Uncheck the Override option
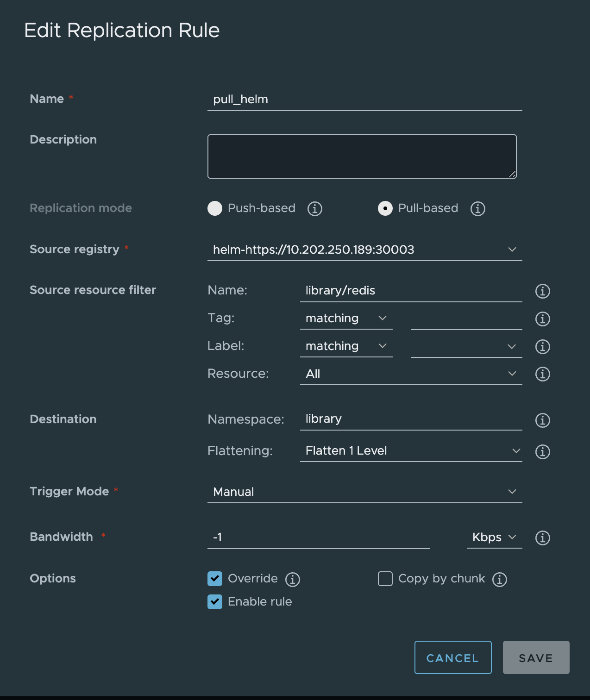Image resolution: width=590 pixels, height=700 pixels. (214, 579)
